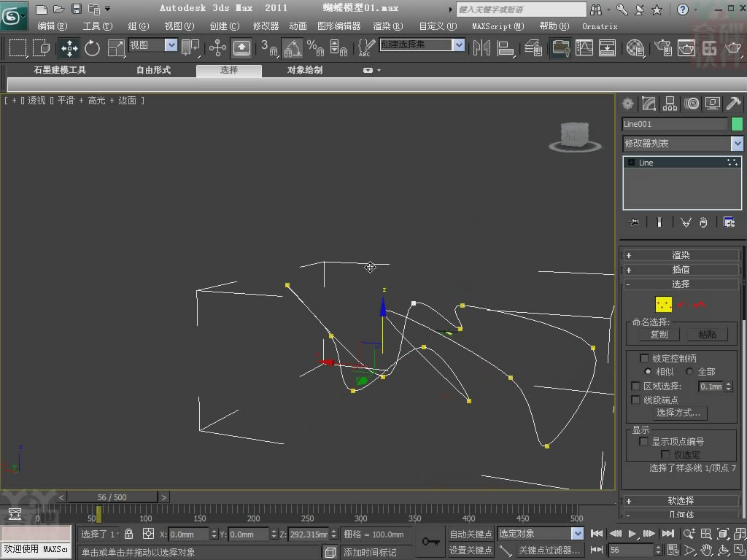Select the 全部 (All) radio button
The width and height of the screenshot is (747, 560).
[689, 371]
